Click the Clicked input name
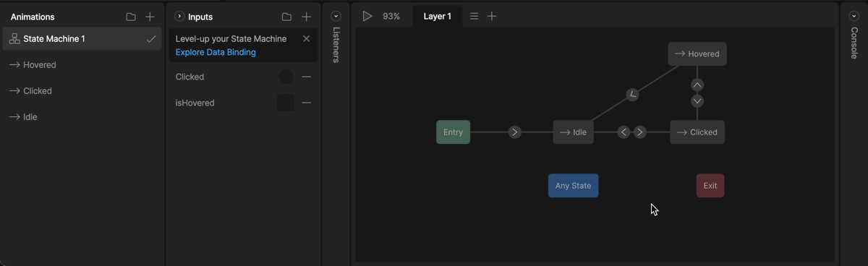Image resolution: width=868 pixels, height=266 pixels. pyautogui.click(x=190, y=77)
